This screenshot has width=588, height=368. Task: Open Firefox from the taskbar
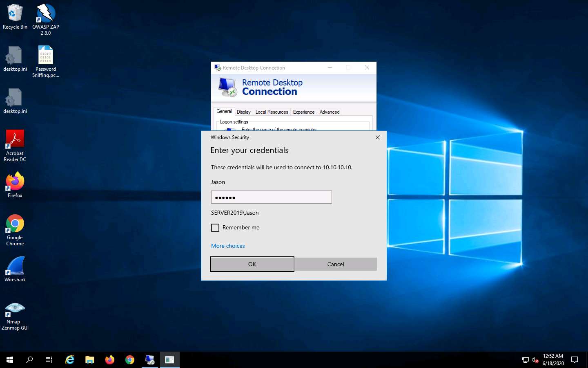pyautogui.click(x=110, y=360)
